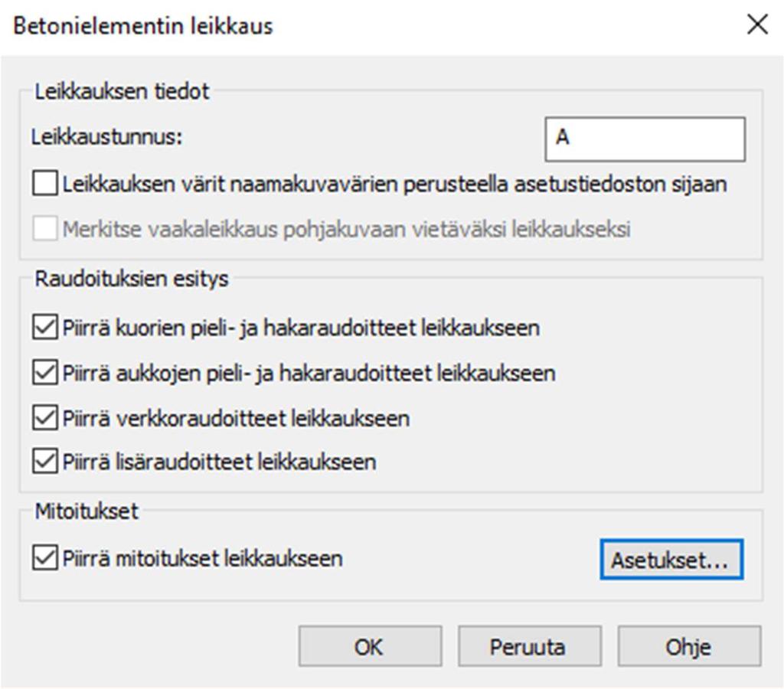784x689 pixels.
Task: Open the Asetukset... dimension settings
Action: click(671, 560)
